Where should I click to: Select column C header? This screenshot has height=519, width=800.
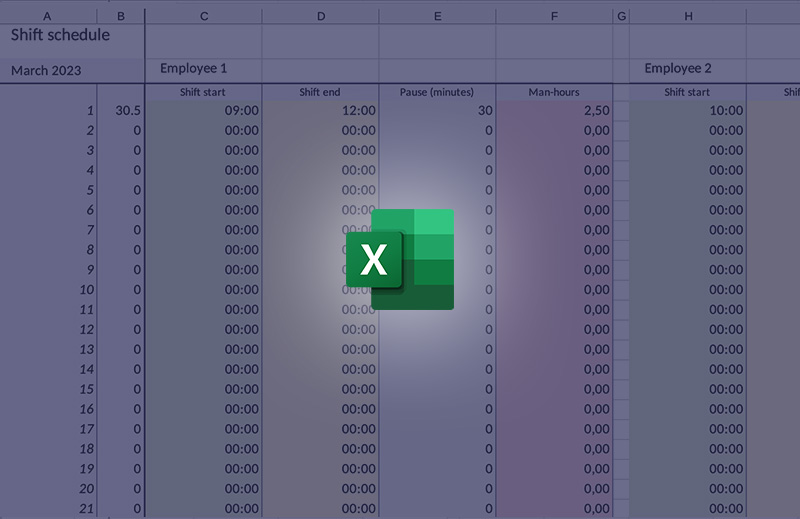click(x=204, y=16)
